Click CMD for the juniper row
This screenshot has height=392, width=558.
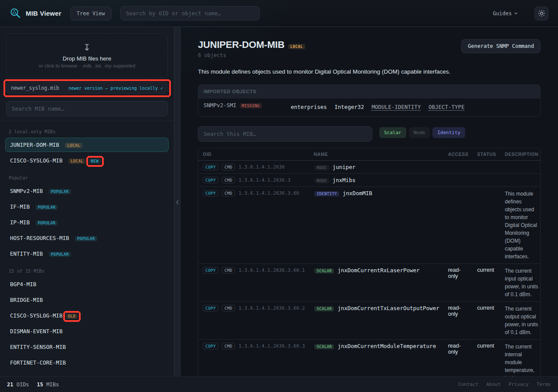point(228,167)
